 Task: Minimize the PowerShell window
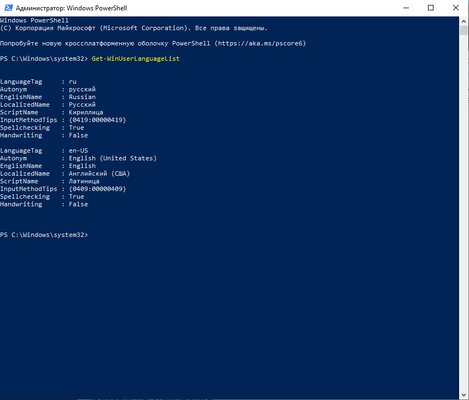[406, 8]
